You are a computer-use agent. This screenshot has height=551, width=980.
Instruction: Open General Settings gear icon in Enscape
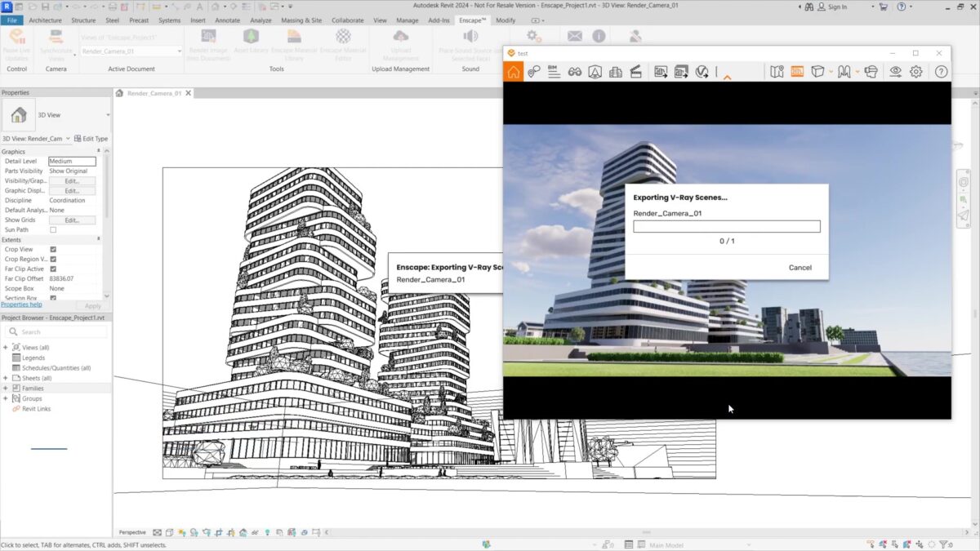pyautogui.click(x=916, y=72)
